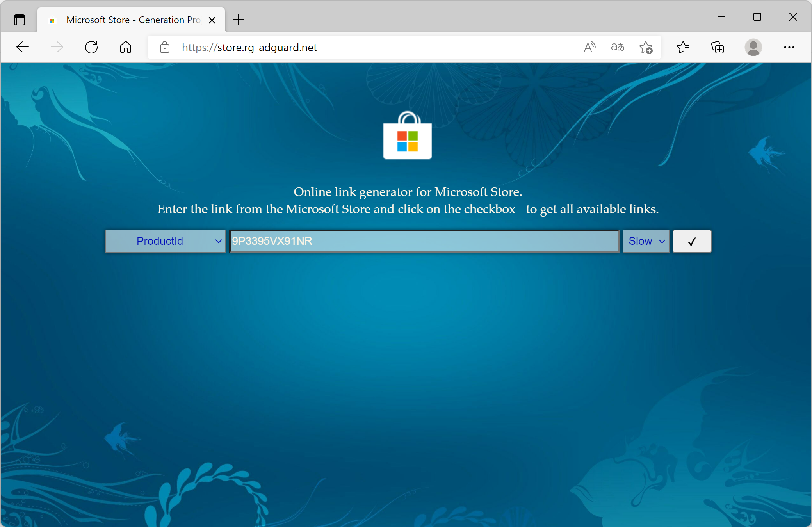Open the Favorites list icon
812x527 pixels.
pyautogui.click(x=683, y=47)
